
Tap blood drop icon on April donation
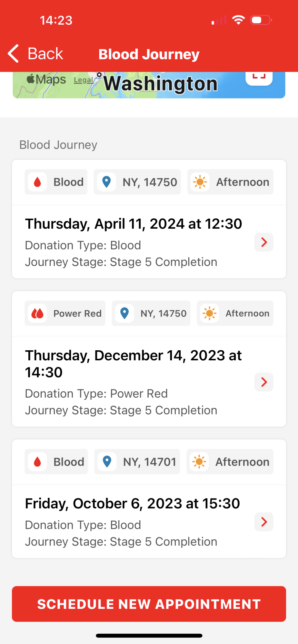[x=37, y=182]
